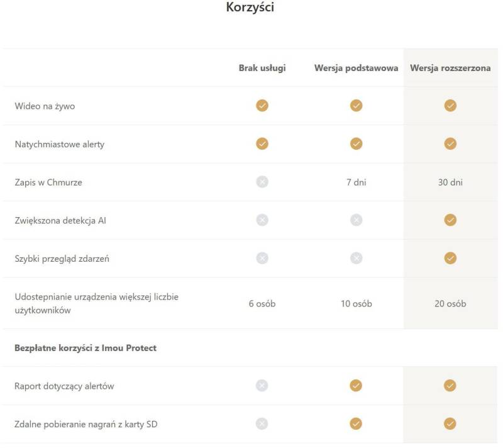503x448 pixels.
Task: Click Natychmiastowe alerty checkmark in Wersja podstawowa column
Action: [356, 144]
